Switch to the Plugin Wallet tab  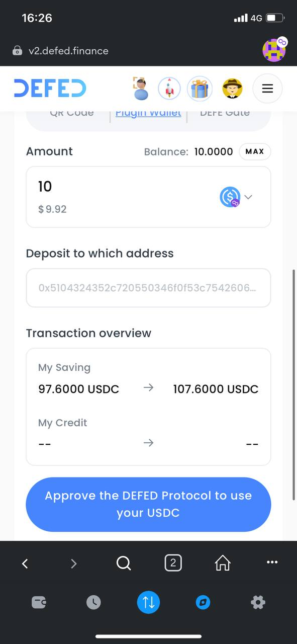tap(148, 113)
